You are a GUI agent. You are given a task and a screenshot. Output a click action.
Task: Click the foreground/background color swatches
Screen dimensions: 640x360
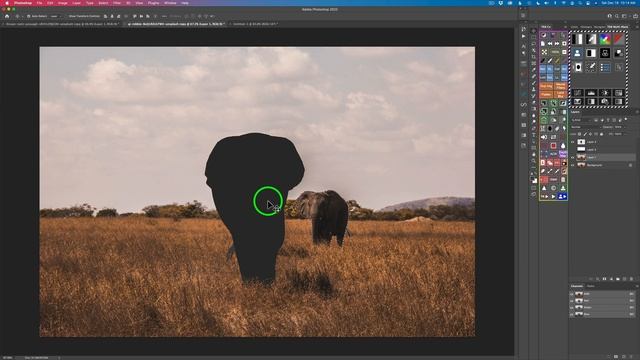coord(534,180)
